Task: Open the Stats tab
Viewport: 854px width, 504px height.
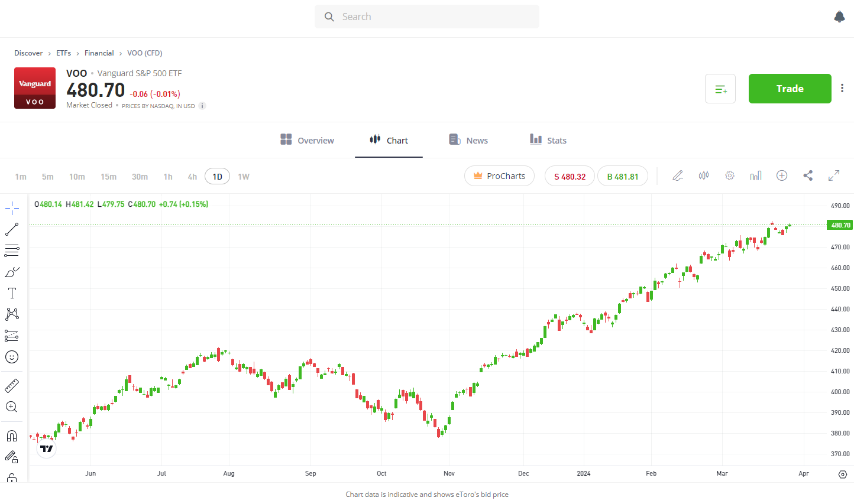Action: point(548,140)
